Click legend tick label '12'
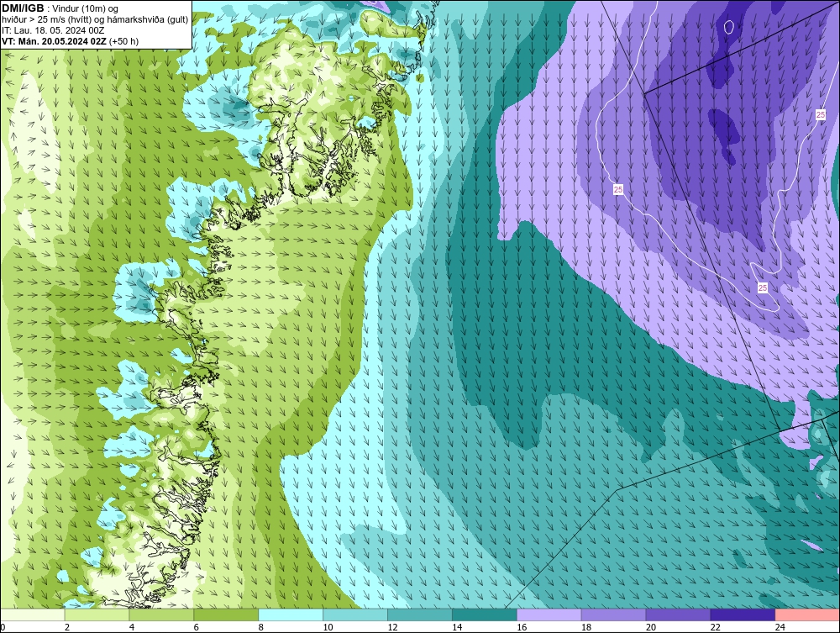 point(392,627)
